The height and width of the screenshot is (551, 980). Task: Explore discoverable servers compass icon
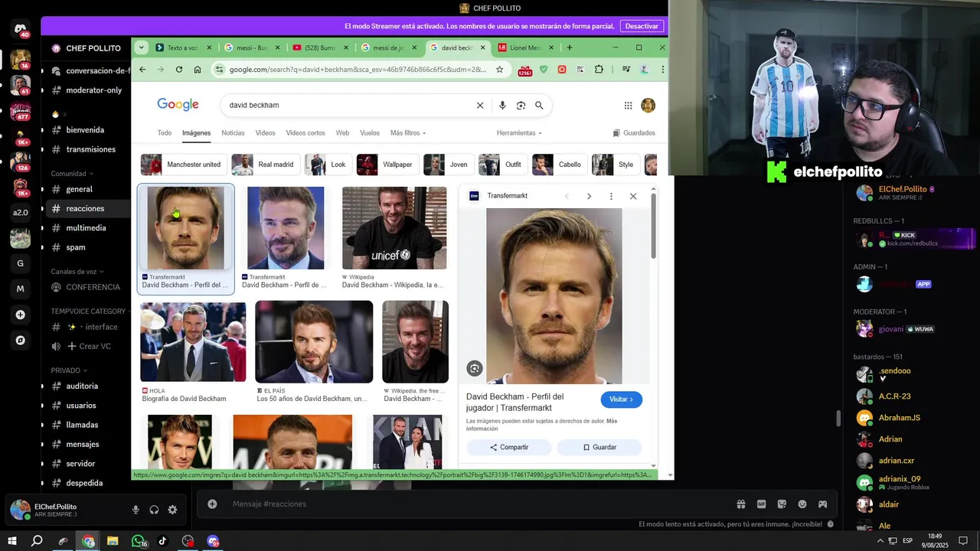pos(20,340)
